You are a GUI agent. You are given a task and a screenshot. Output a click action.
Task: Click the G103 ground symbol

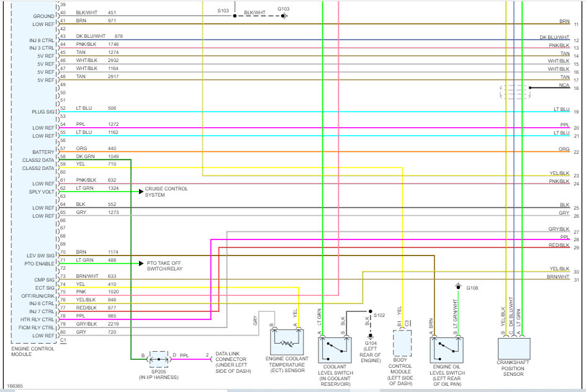click(284, 16)
